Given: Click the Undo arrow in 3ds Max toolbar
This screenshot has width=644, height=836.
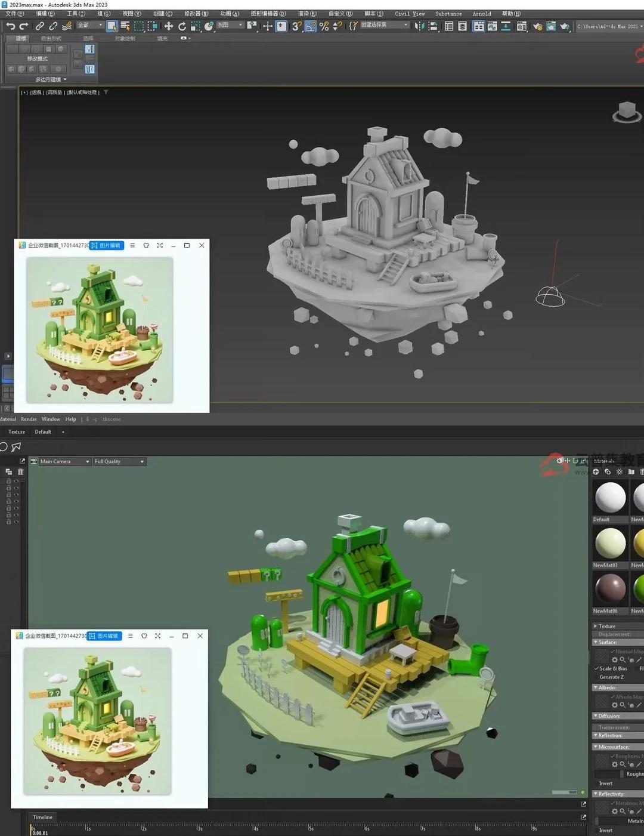Looking at the screenshot, I should pos(10,26).
